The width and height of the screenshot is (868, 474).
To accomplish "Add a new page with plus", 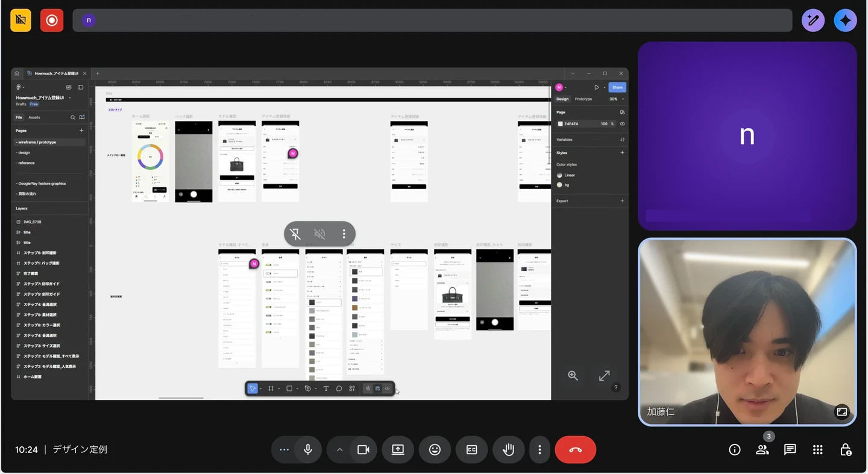I will click(81, 131).
